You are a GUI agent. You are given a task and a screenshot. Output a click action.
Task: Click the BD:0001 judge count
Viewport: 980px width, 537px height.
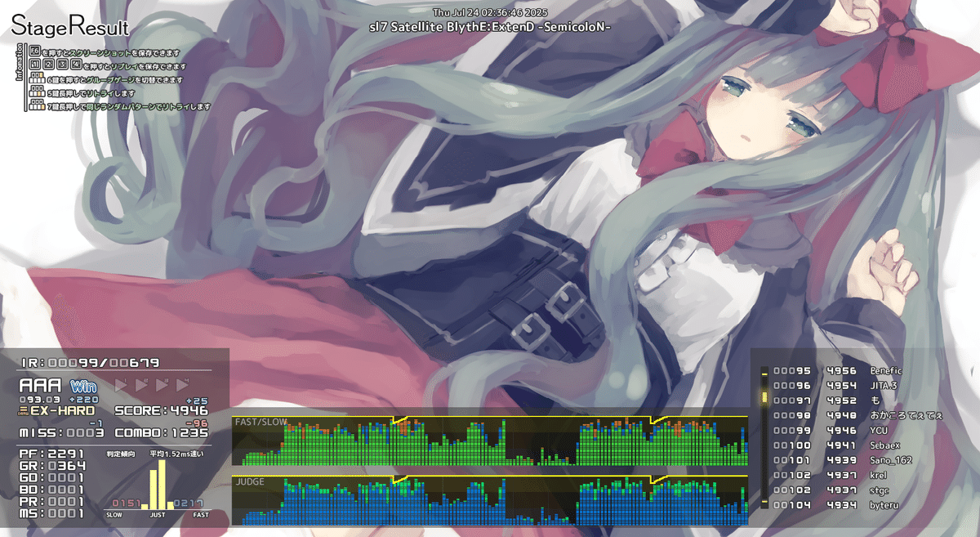[x=51, y=490]
